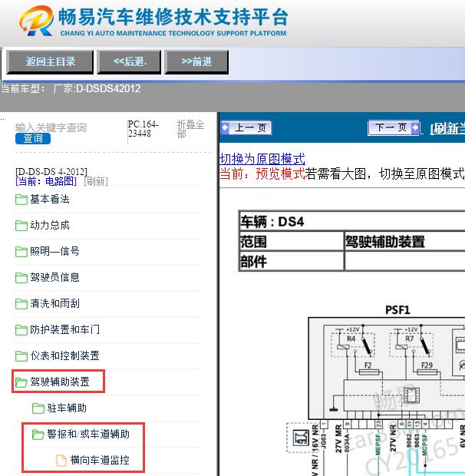Expand the 驻车辅助 tree item
The image size is (465, 476).
(67, 408)
